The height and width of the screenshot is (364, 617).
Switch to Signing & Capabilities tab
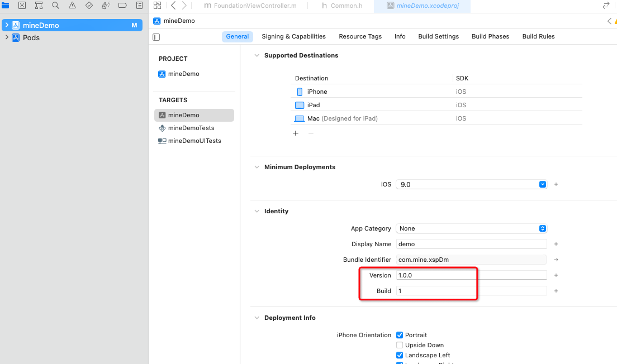[293, 36]
